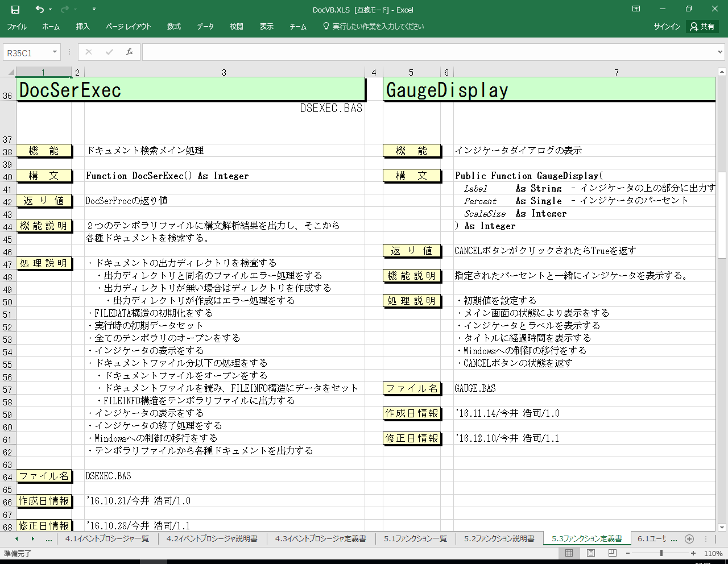Click the GaugeDisplay title cell
This screenshot has width=728, height=564.
point(549,90)
